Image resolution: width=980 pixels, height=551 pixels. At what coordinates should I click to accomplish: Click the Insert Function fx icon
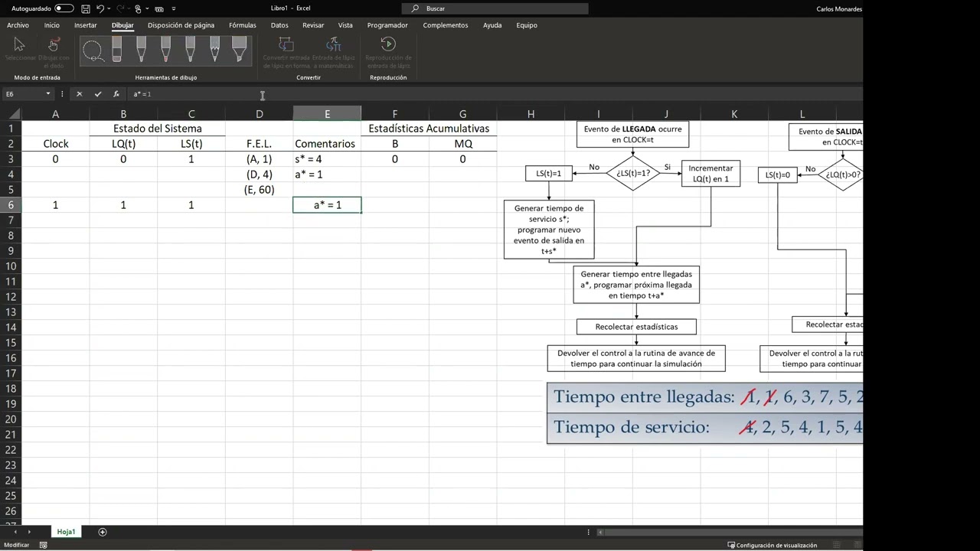pos(116,94)
